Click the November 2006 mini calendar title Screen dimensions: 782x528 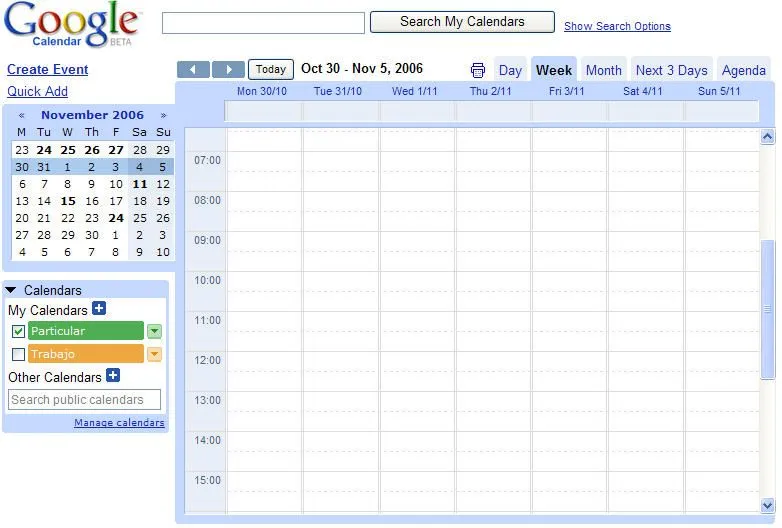92,115
